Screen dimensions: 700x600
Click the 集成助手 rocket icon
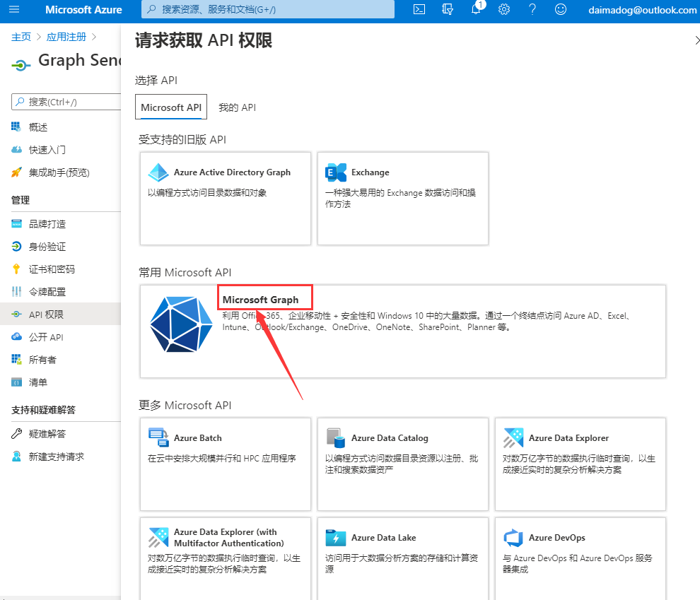pos(16,172)
